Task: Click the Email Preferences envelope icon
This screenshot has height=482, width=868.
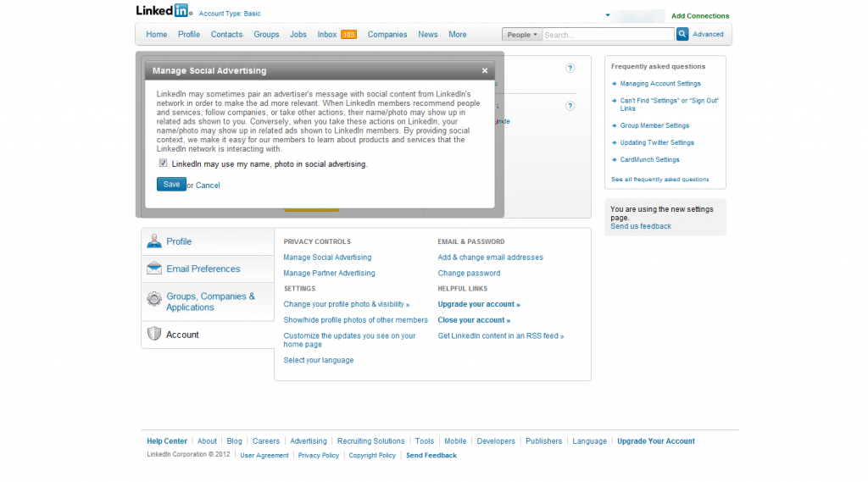Action: pyautogui.click(x=154, y=269)
